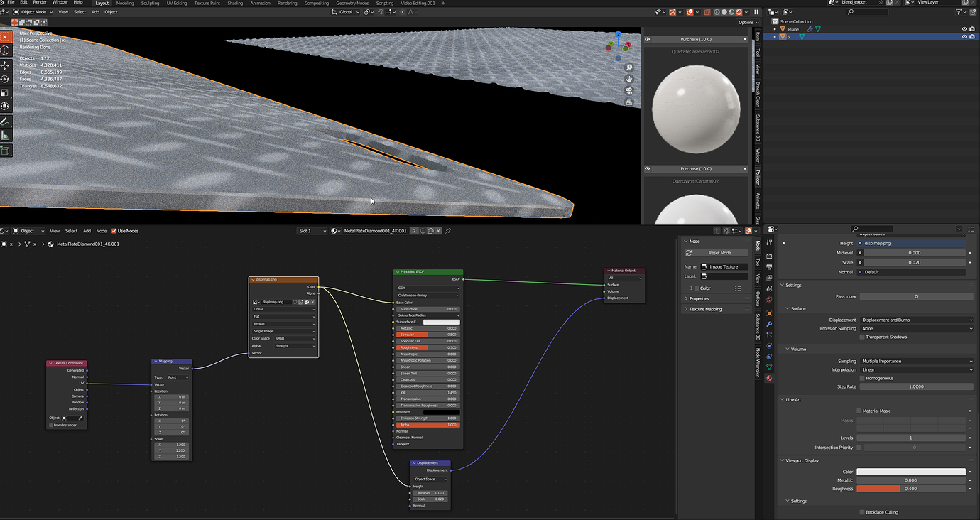Expand the Plane object in outliner
This screenshot has width=980, height=520.
[775, 29]
